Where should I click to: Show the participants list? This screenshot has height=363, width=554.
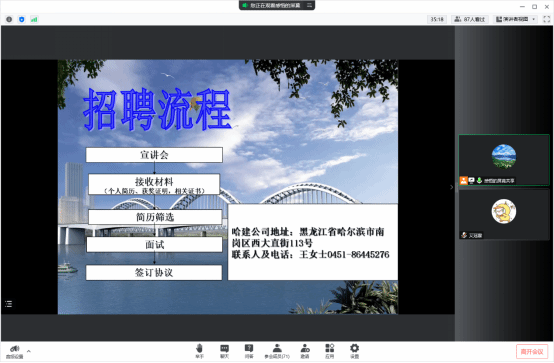277,351
